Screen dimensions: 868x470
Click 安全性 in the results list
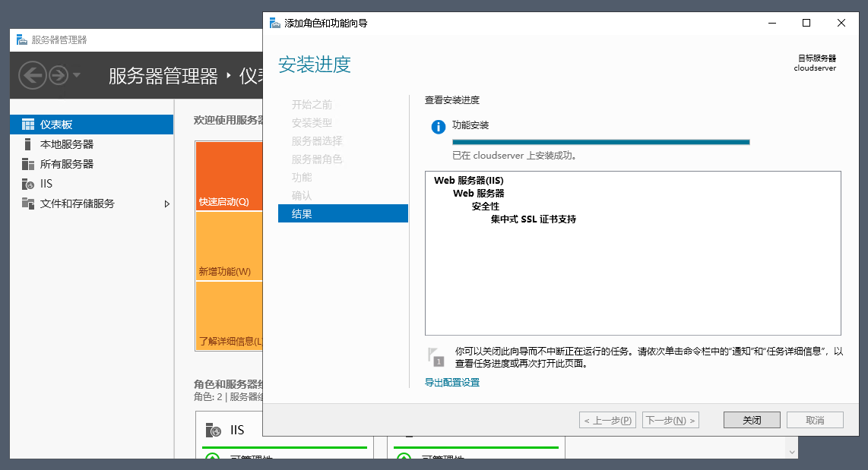[x=486, y=207]
